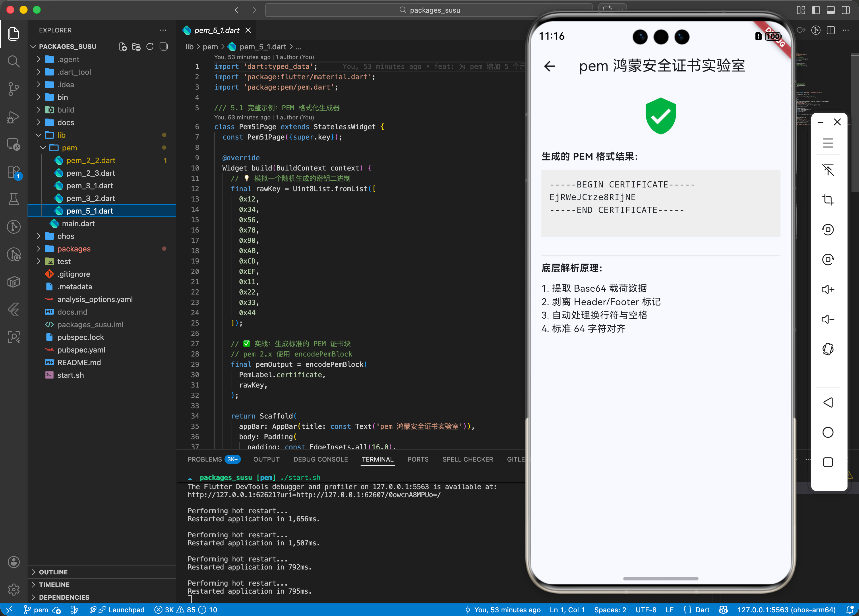Click the New File icon in explorer
The height and width of the screenshot is (616, 859).
tap(123, 47)
